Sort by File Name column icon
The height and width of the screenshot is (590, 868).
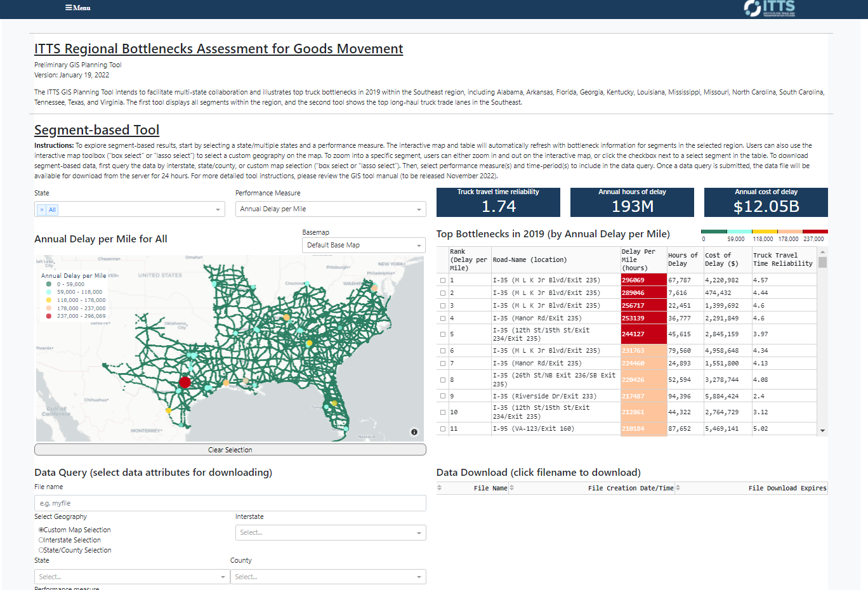(x=440, y=488)
